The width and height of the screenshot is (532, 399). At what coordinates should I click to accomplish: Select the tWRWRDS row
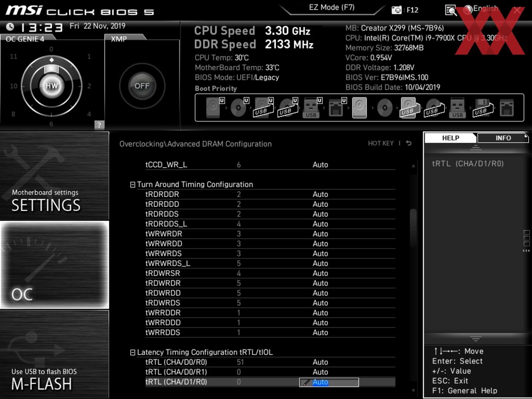pyautogui.click(x=270, y=253)
